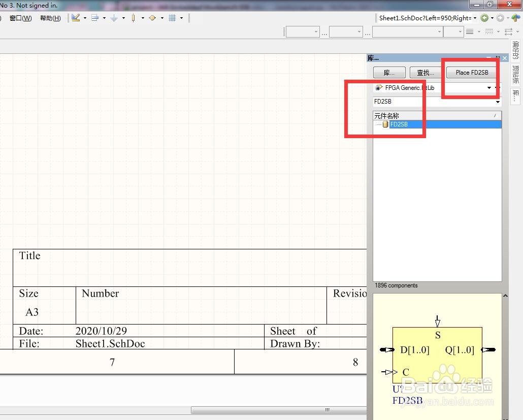523x420 pixels.
Task: Click the FD2SB filter field
Action: (434, 102)
